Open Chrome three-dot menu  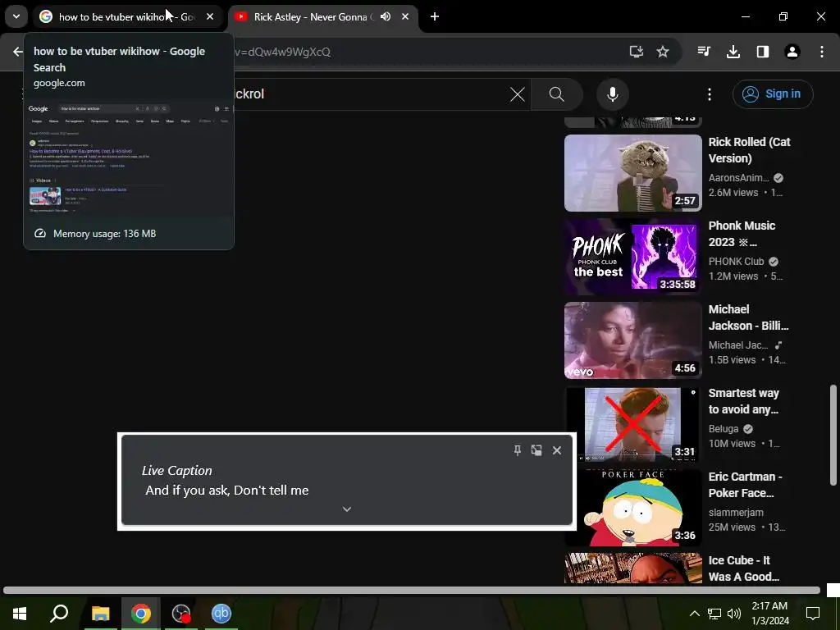point(822,52)
